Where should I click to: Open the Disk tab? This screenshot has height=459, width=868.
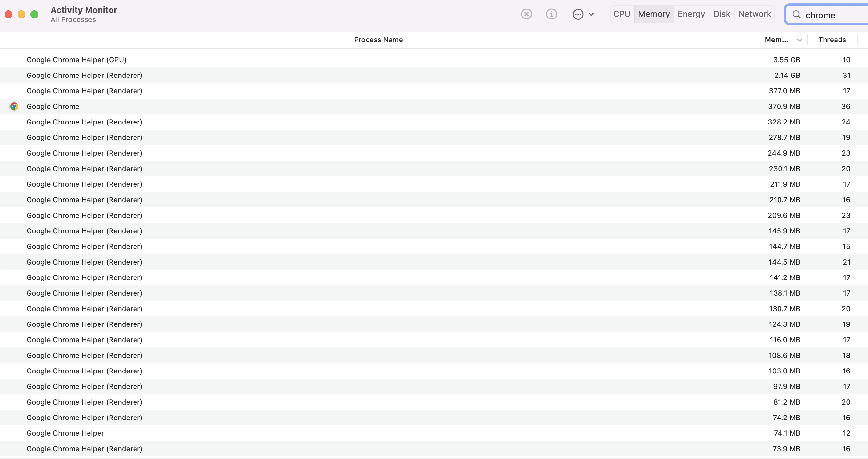[x=721, y=14]
